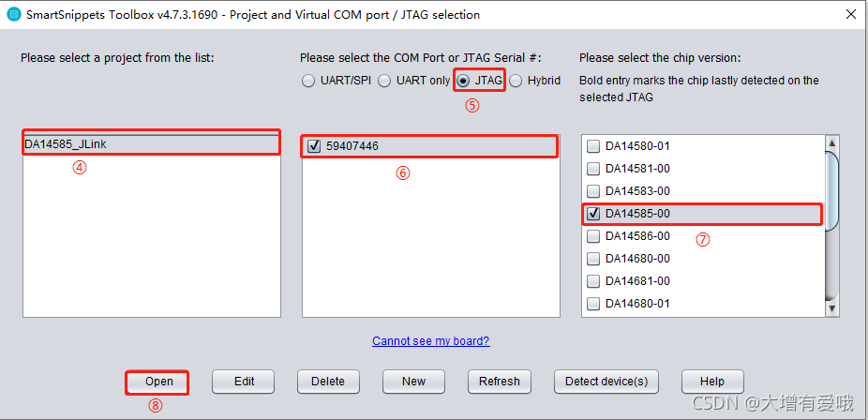Image resolution: width=868 pixels, height=420 pixels.
Task: Check the DA14680-00 chip version
Action: tap(592, 259)
